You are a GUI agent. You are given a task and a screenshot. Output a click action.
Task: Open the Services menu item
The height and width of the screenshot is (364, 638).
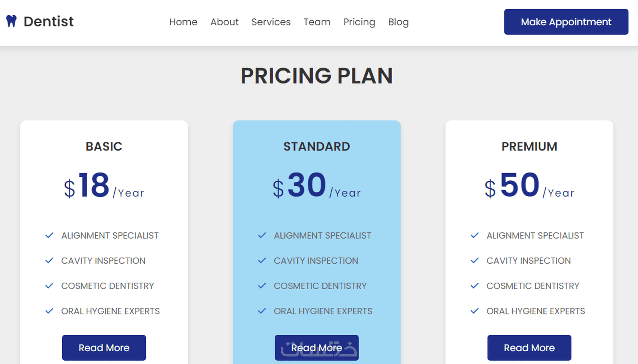[x=271, y=22]
